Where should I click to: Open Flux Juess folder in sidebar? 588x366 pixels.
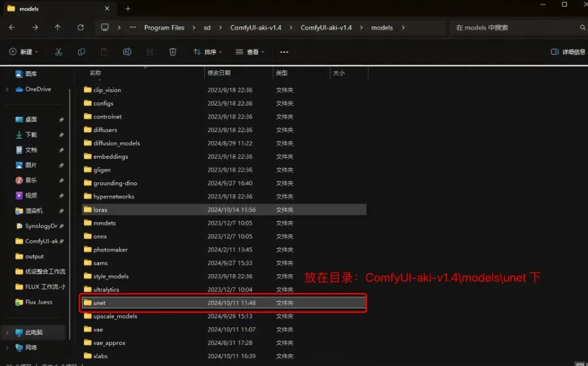point(34,302)
